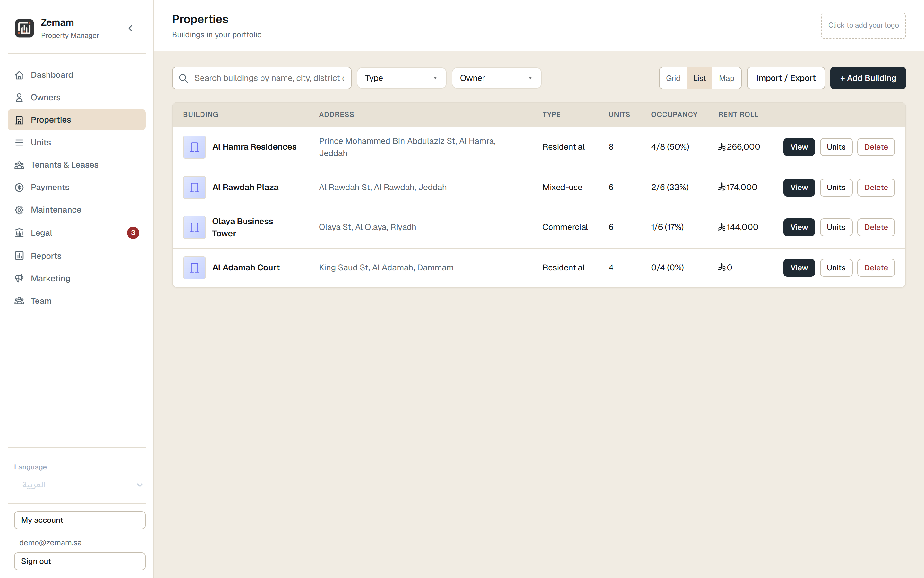
Task: Switch to Grid view
Action: (x=673, y=78)
